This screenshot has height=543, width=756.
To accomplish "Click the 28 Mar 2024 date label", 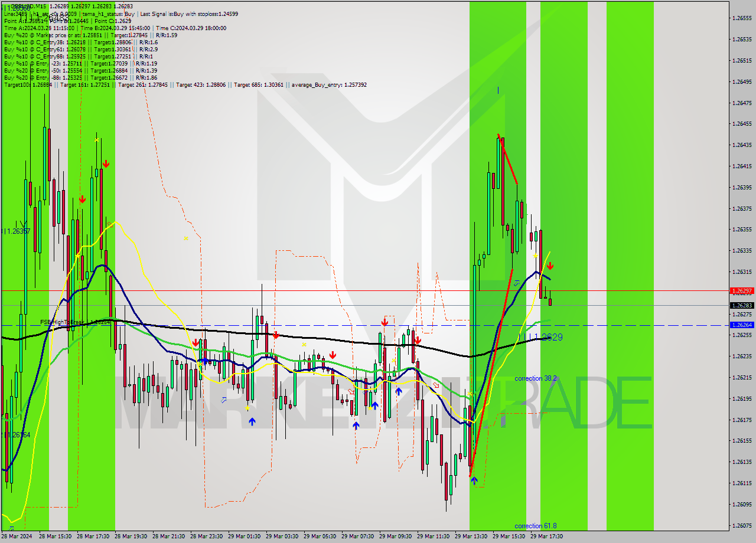I will (16, 537).
